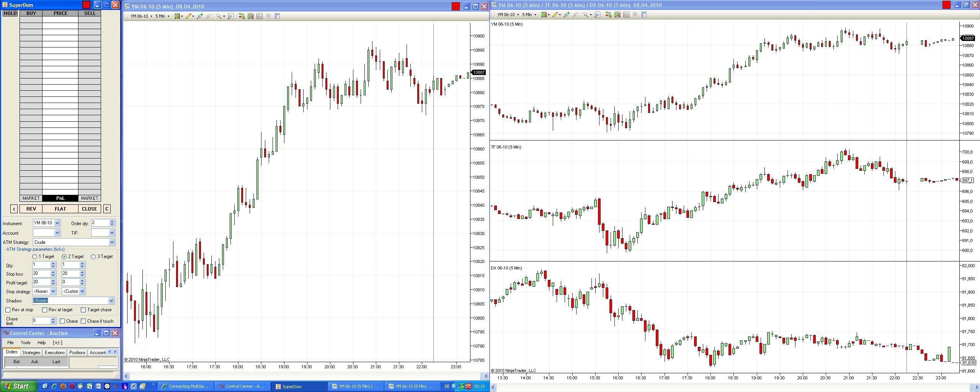Switch to Executions tab in Control Center
Image resolution: width=980 pixels, height=392 pixels.
pyautogui.click(x=55, y=353)
